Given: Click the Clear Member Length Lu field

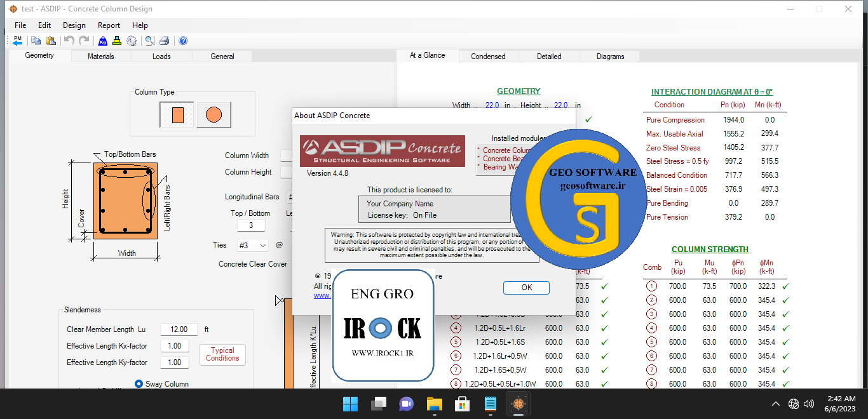Looking at the screenshot, I should click(179, 329).
